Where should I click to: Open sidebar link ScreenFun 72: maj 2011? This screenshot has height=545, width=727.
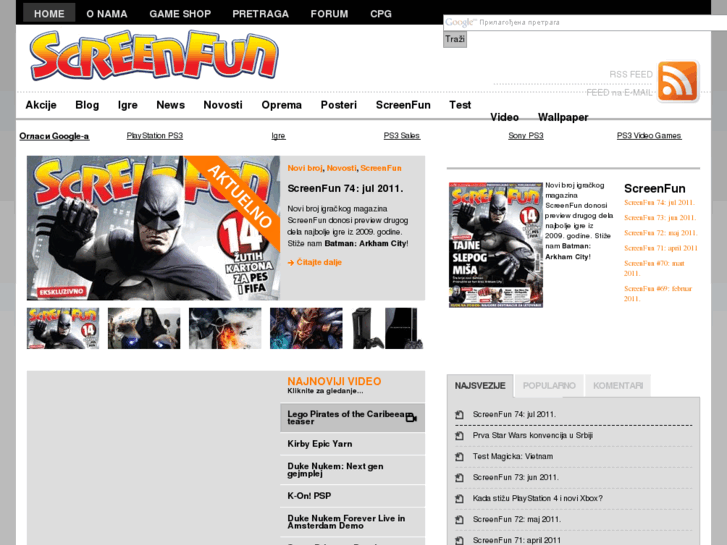pos(661,233)
